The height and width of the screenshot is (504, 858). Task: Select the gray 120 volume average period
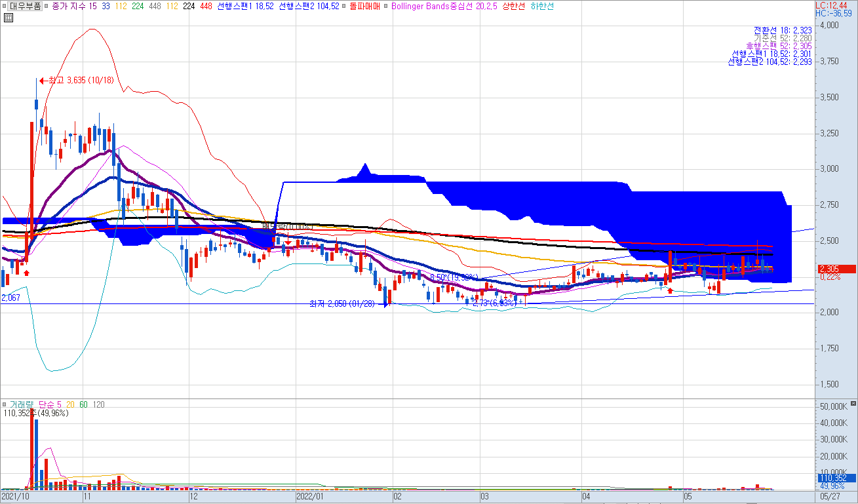[x=99, y=404]
